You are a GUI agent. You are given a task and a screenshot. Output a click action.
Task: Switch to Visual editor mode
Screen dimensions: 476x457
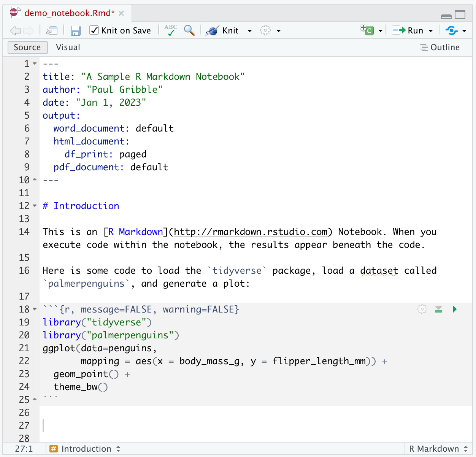coord(68,48)
